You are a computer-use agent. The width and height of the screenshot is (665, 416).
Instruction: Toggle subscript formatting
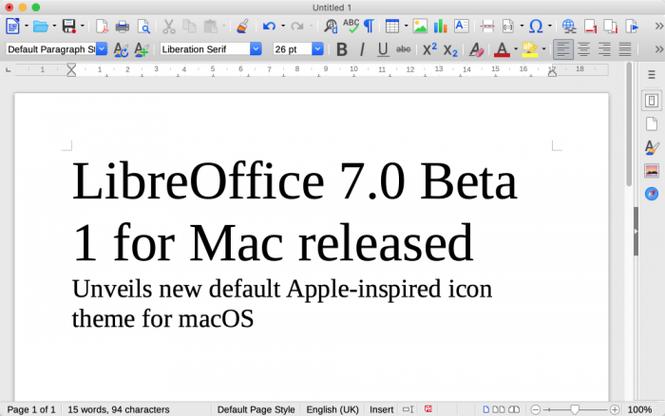450,51
